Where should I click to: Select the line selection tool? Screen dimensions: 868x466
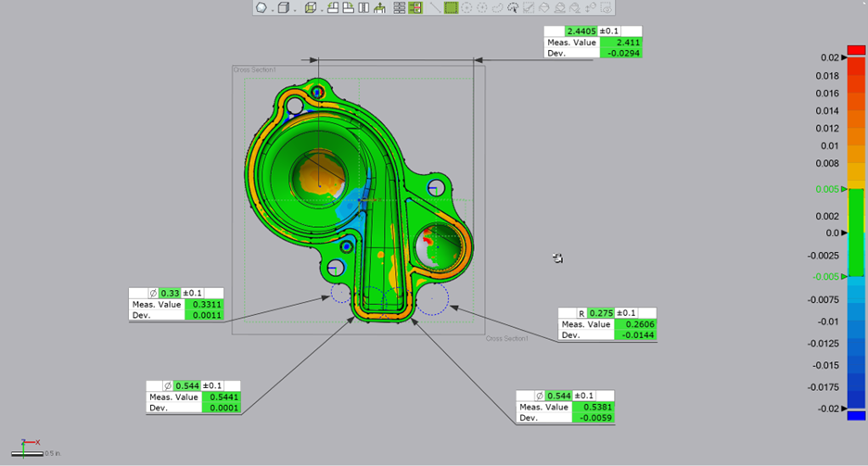(435, 7)
